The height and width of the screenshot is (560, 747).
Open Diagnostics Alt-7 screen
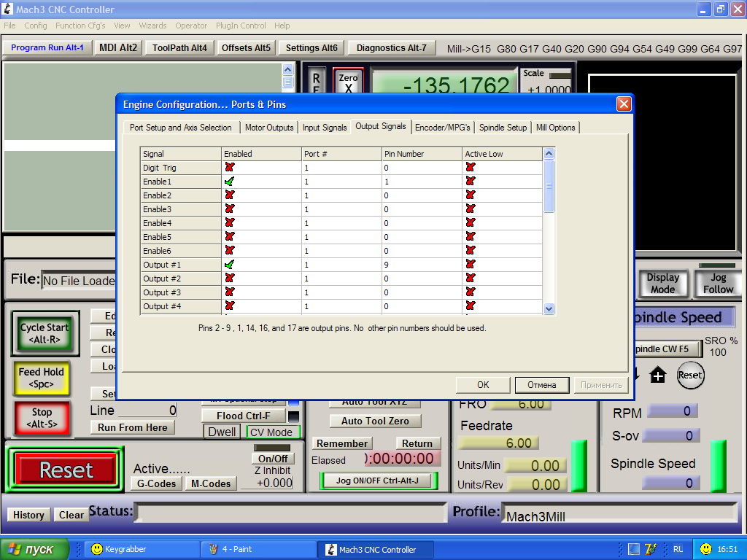[392, 47]
